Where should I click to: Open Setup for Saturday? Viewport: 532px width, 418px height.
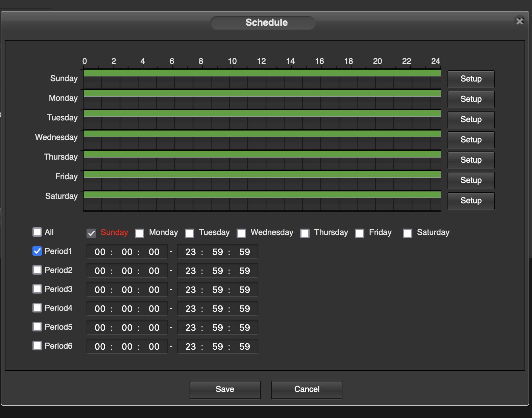pyautogui.click(x=471, y=201)
